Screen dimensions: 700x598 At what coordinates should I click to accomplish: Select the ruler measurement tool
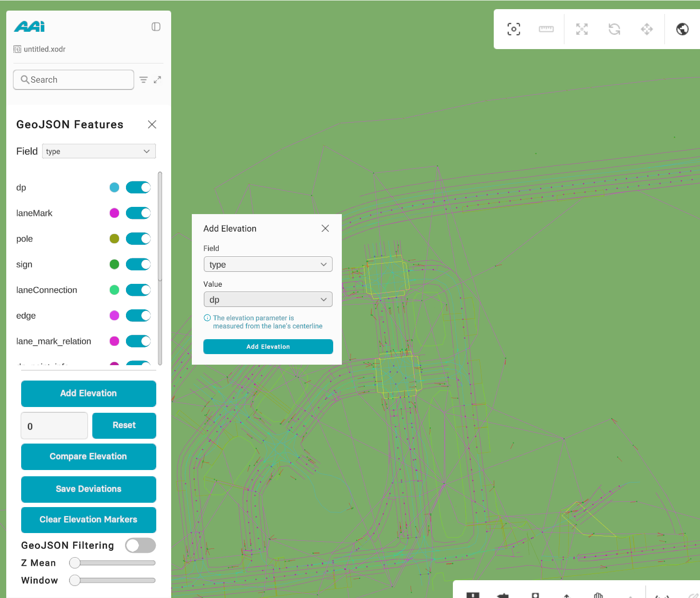coord(546,29)
